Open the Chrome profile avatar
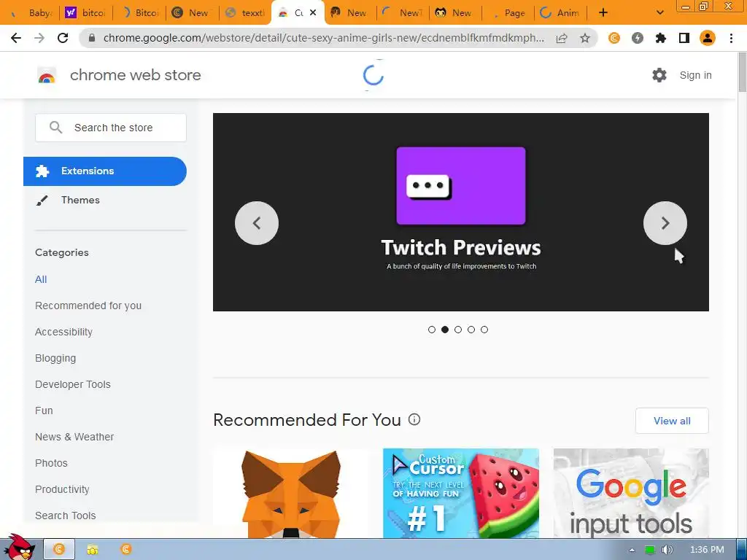This screenshot has width=747, height=560. [708, 38]
